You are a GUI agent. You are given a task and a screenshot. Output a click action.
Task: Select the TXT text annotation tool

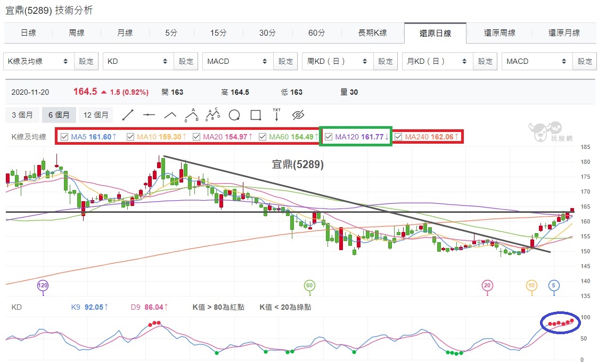277,115
